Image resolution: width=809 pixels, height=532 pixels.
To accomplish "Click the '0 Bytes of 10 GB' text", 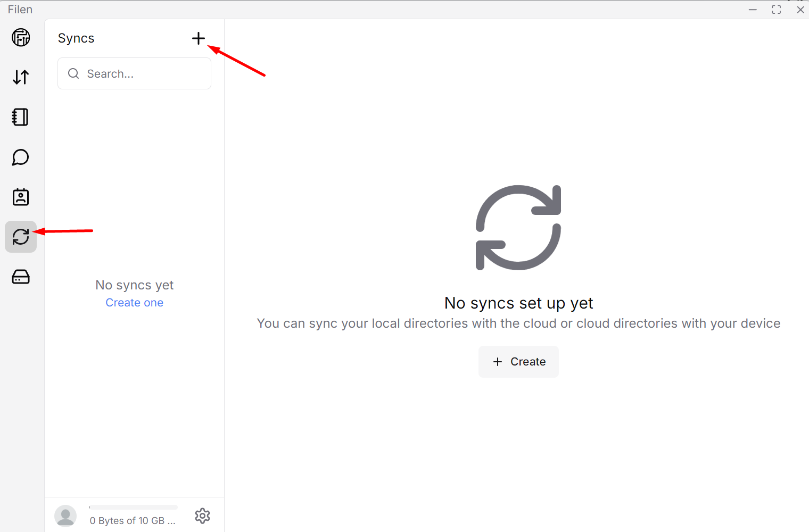I will [x=132, y=521].
